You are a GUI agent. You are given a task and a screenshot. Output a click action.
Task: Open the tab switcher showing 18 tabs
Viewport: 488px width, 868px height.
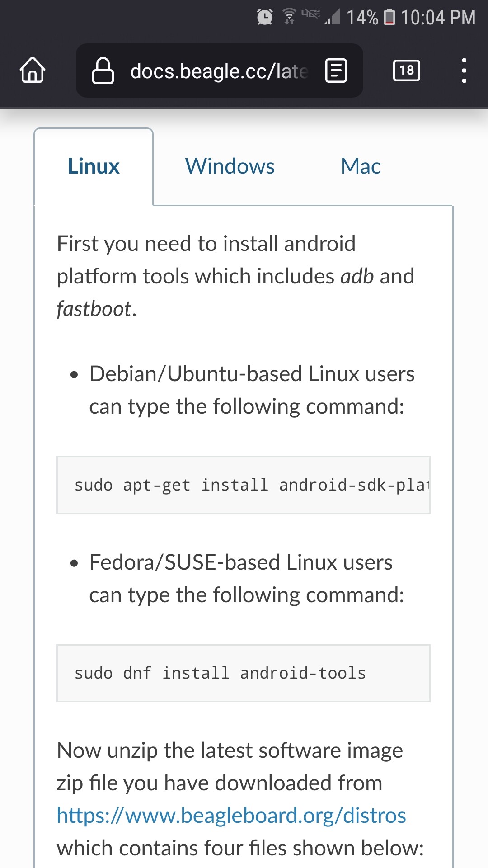[x=407, y=71]
